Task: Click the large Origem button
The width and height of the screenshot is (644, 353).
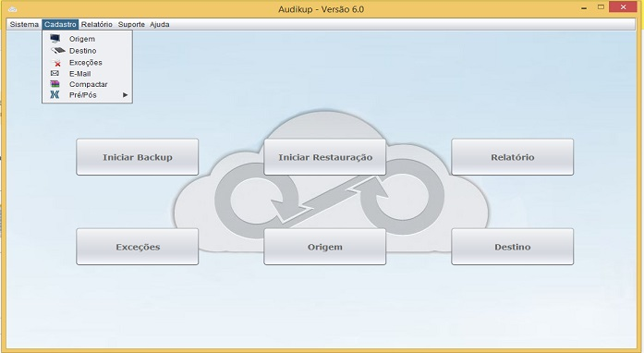Action: click(x=325, y=247)
